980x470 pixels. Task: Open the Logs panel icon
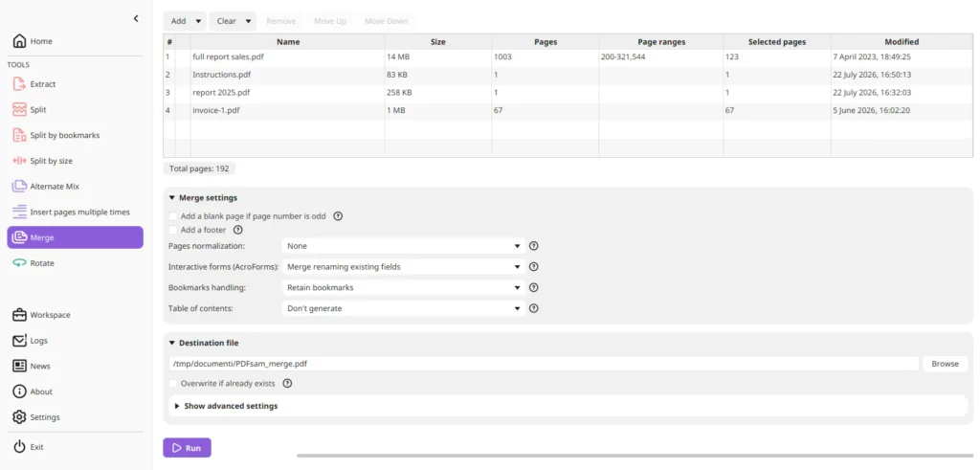19,341
